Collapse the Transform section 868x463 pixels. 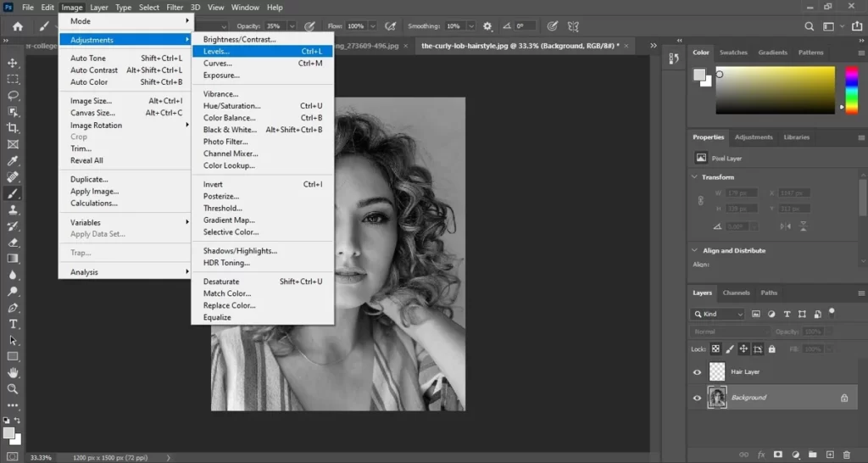(695, 177)
